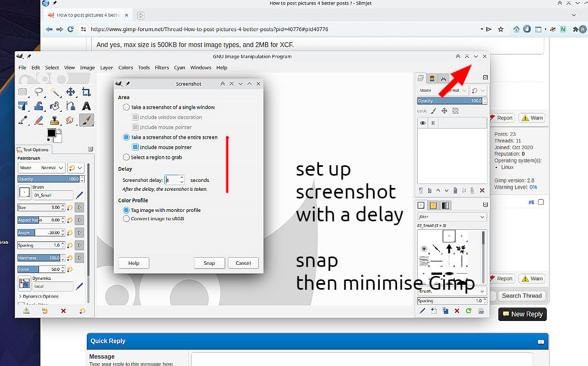Click the edit dynamics pencil next to local

coord(80,286)
